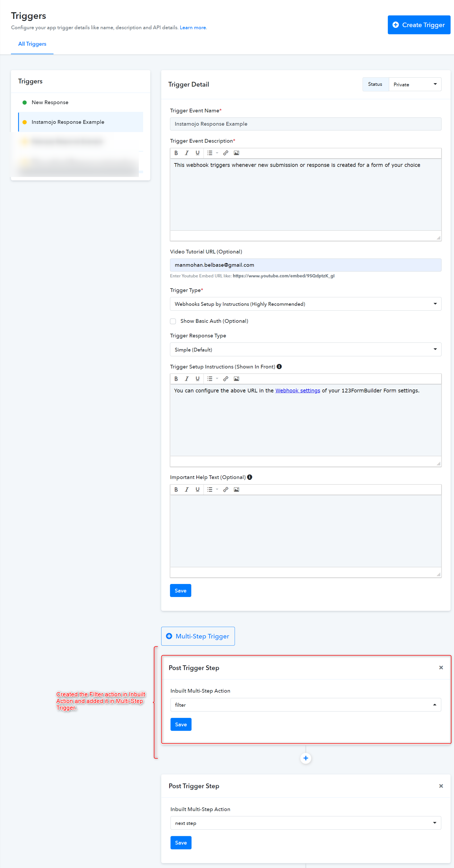Add list in Important Help Text editor

click(210, 490)
